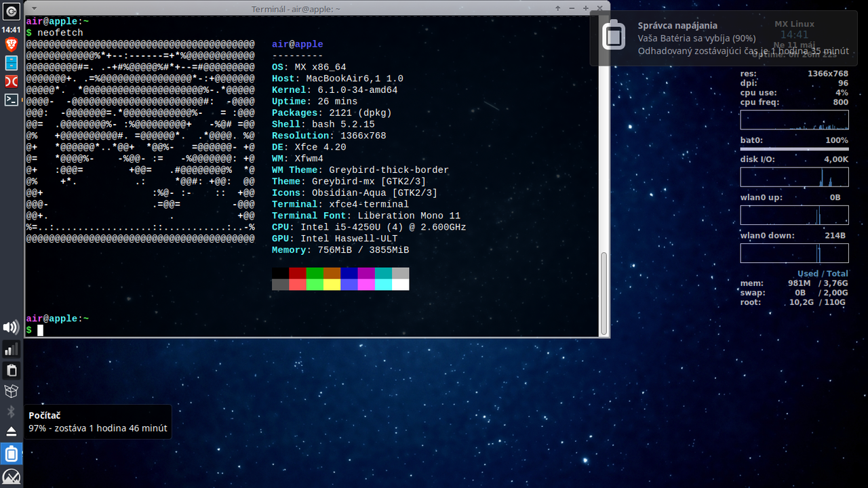Click the battery icon in the notification popup

point(614,34)
